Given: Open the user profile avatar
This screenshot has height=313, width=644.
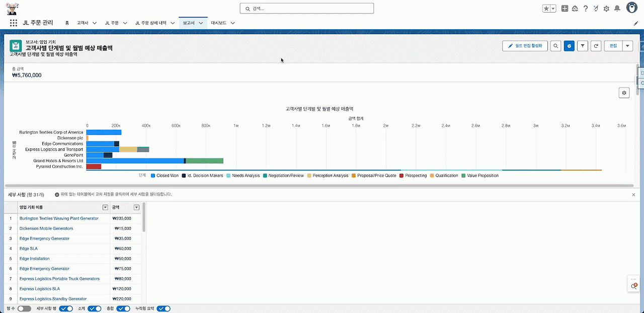Looking at the screenshot, I should [x=632, y=8].
